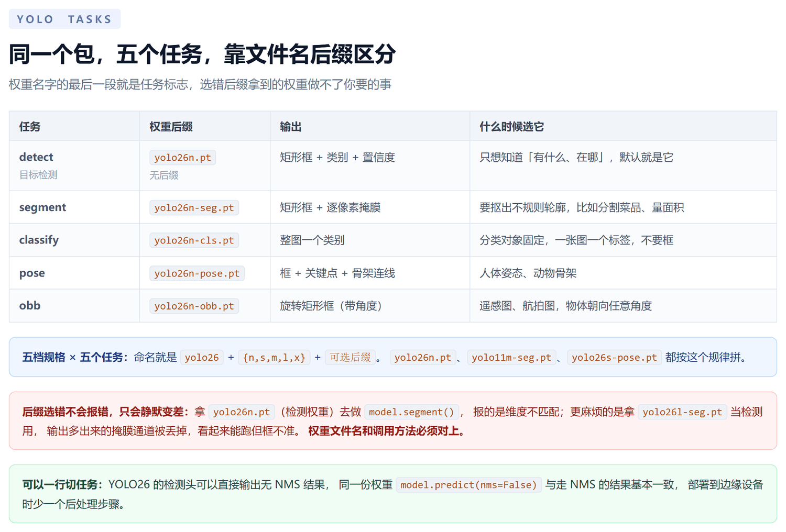The height and width of the screenshot is (532, 786).
Task: Click the subtitle starting with 权重名字的最后一段
Action: pyautogui.click(x=200, y=85)
